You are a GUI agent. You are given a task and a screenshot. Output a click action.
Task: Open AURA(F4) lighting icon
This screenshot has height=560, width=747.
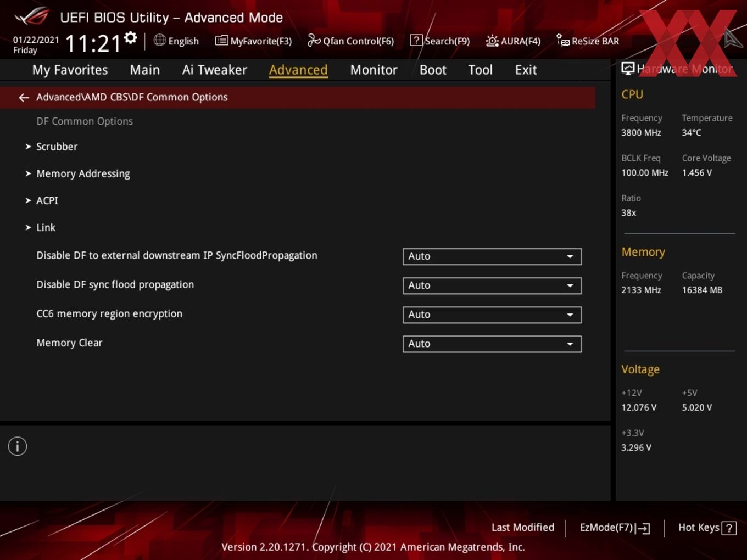[492, 41]
